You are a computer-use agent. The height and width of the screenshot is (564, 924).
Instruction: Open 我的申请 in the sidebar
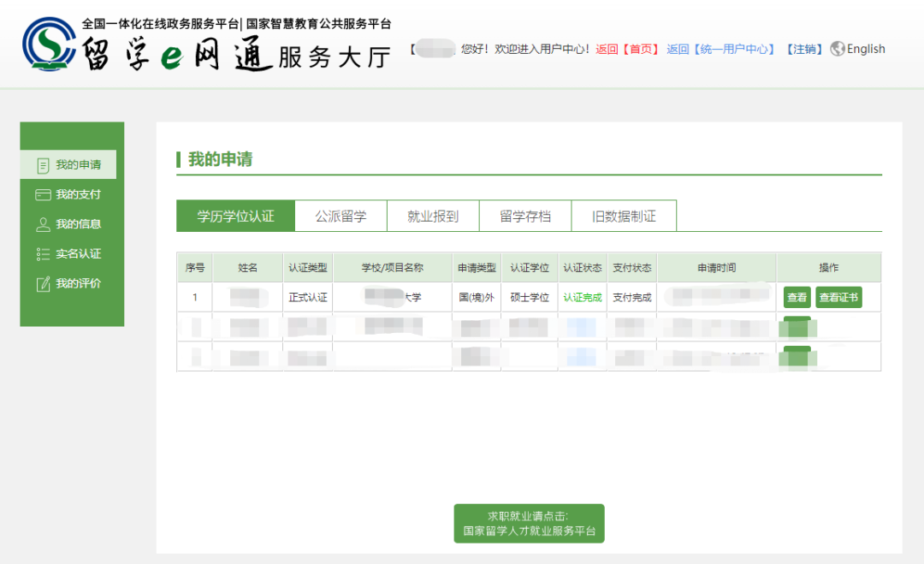[68, 164]
